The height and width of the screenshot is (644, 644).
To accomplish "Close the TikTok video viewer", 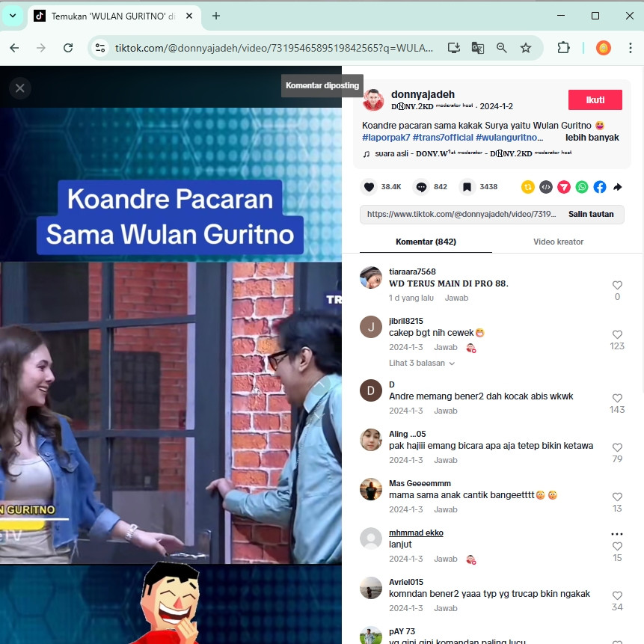I will (19, 88).
